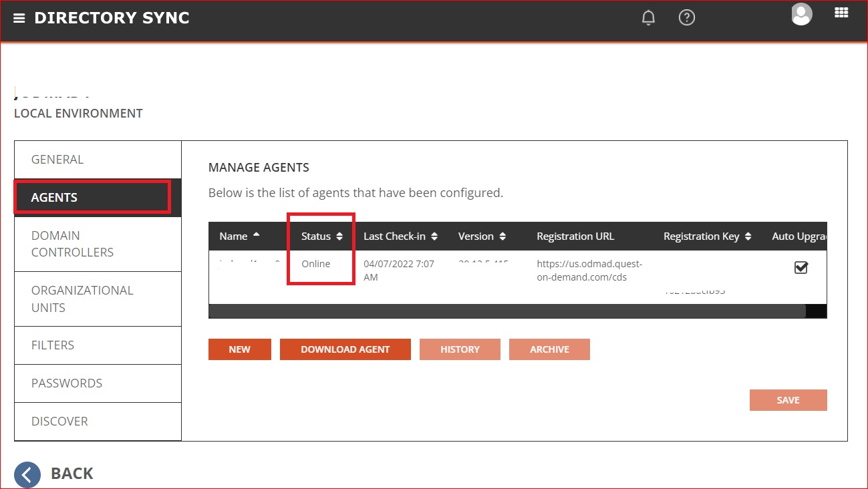Open the notifications bell
The image size is (868, 489).
(648, 18)
